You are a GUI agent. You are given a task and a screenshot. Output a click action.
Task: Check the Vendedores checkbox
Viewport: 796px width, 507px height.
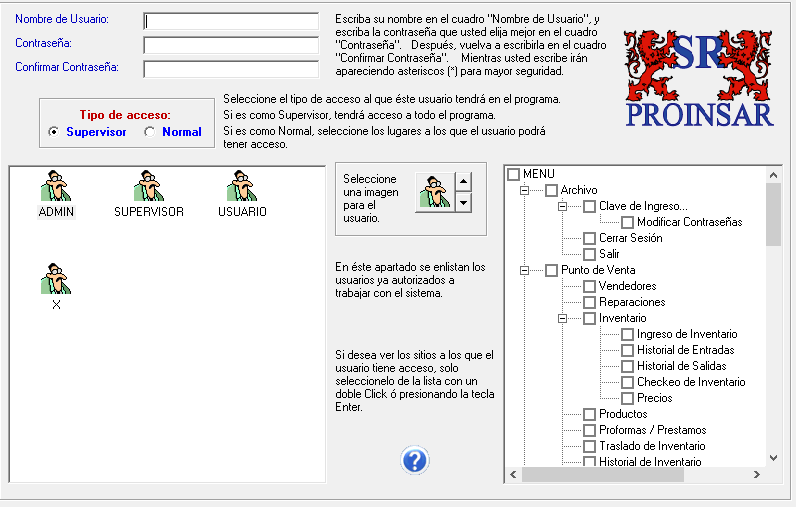tap(590, 286)
